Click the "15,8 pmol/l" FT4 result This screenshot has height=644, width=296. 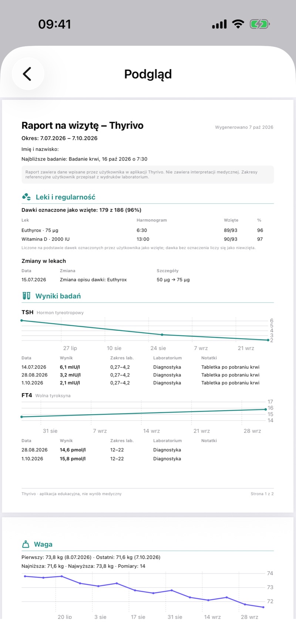coord(73,459)
